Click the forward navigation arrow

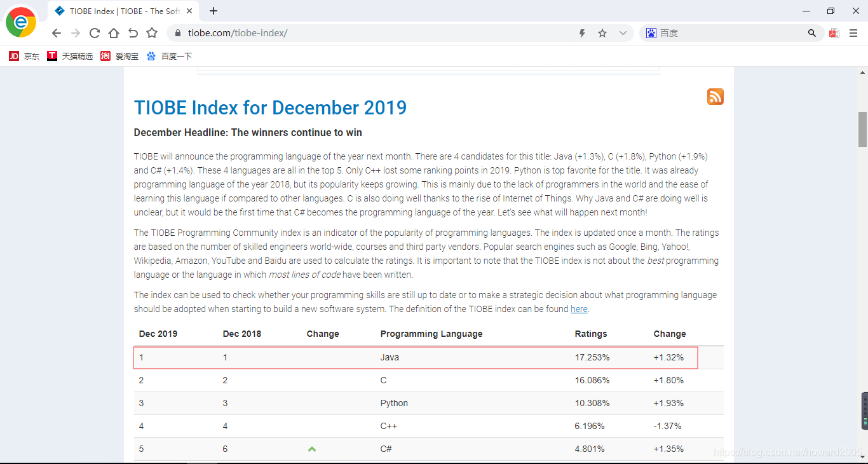tap(76, 33)
